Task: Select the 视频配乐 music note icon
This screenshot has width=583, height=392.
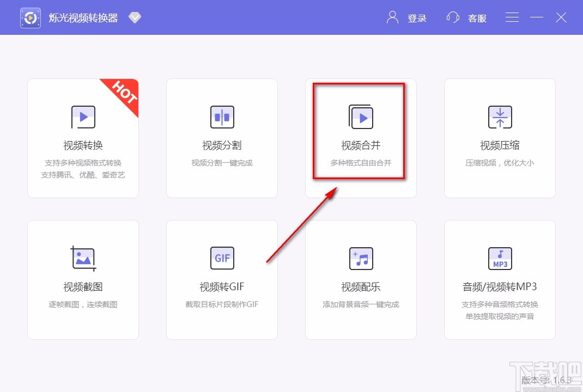Action: (361, 258)
